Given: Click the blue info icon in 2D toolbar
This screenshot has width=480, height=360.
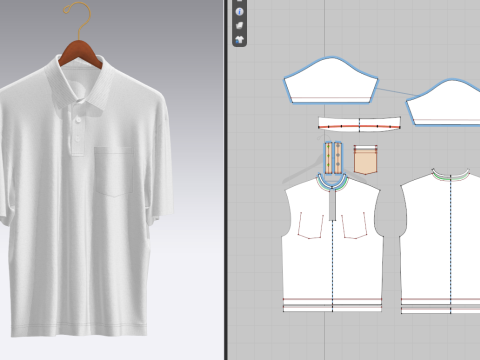Looking at the screenshot, I should (239, 12).
